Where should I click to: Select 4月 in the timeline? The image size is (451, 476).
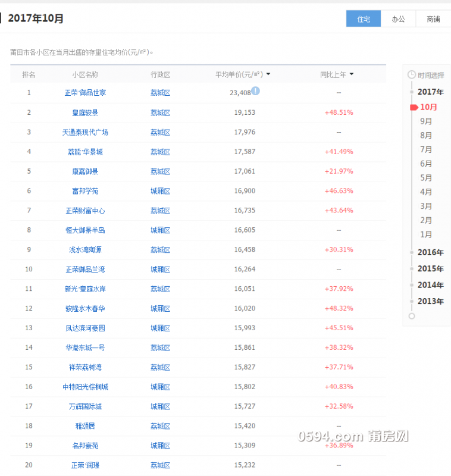point(426,192)
